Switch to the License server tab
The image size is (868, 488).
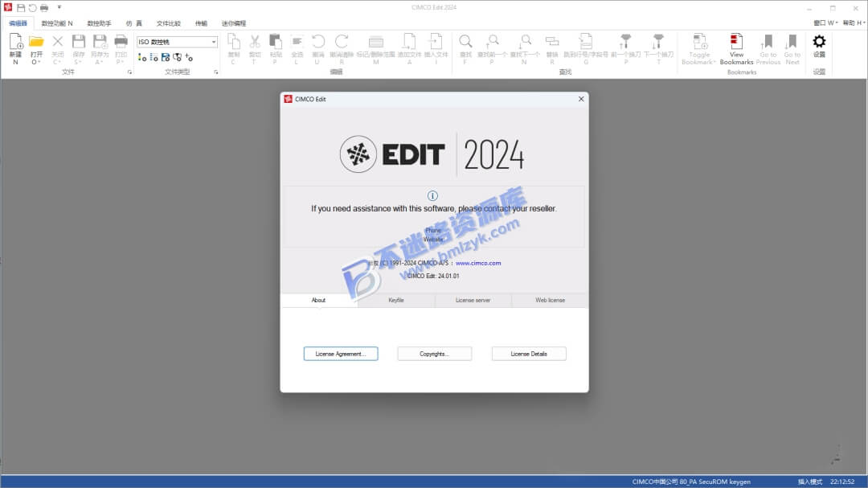coord(473,300)
